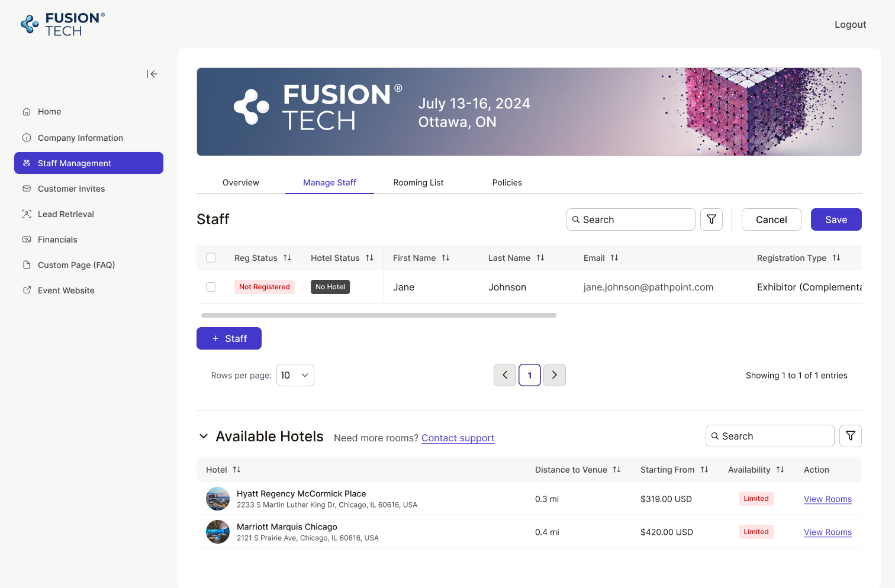Image resolution: width=895 pixels, height=588 pixels.
Task: Click the Limited badge for Hyatt Regency
Action: coord(756,499)
